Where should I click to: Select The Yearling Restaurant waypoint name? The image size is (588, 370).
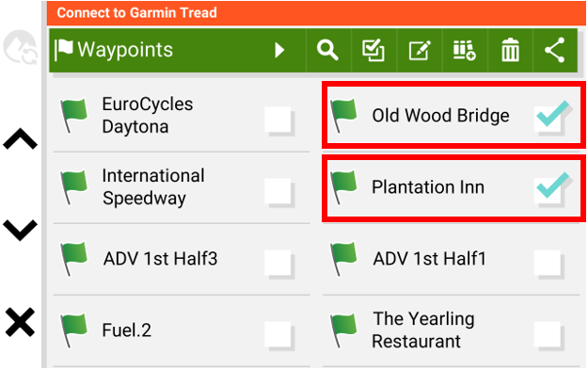[423, 330]
